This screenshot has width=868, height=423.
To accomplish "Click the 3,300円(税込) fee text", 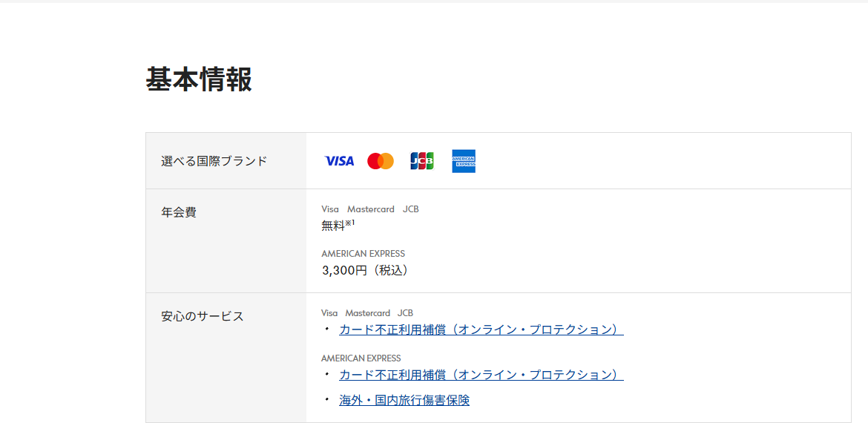I will 366,271.
